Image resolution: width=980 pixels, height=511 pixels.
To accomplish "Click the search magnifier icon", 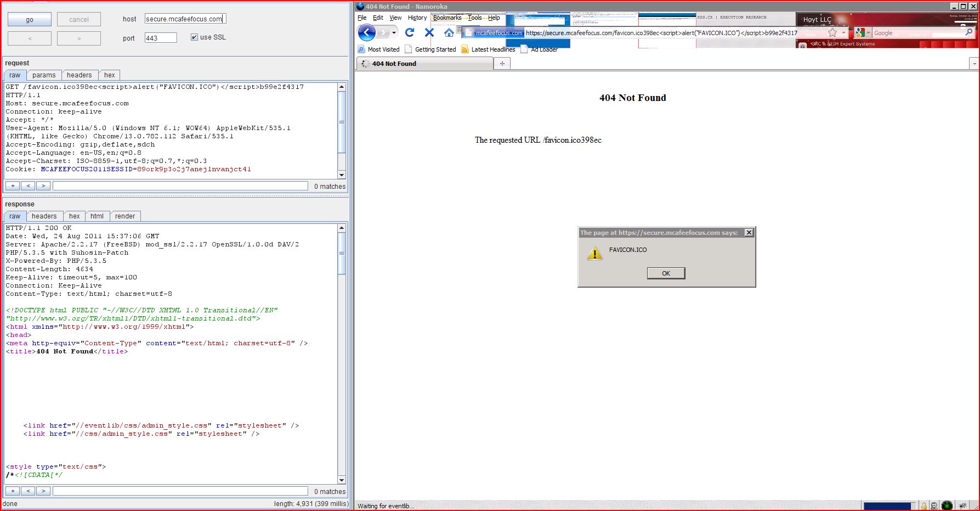I will tap(969, 33).
